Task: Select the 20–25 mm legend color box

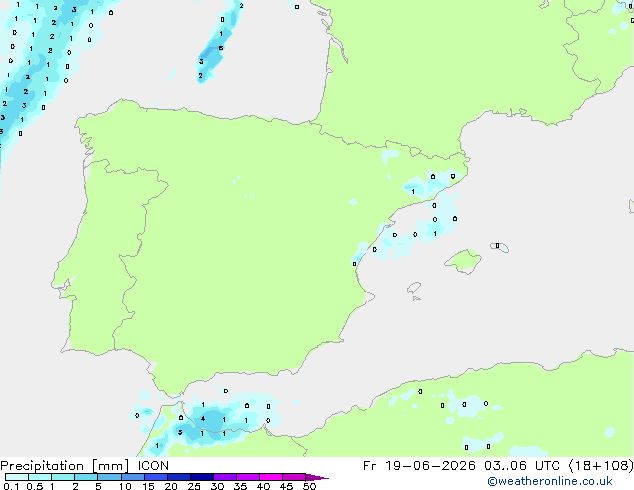Action: tap(178, 477)
